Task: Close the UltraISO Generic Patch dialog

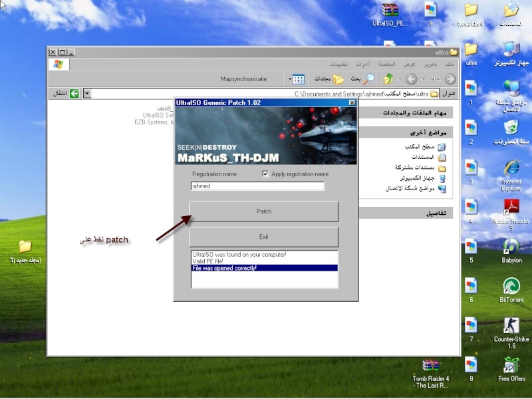Action: click(352, 102)
